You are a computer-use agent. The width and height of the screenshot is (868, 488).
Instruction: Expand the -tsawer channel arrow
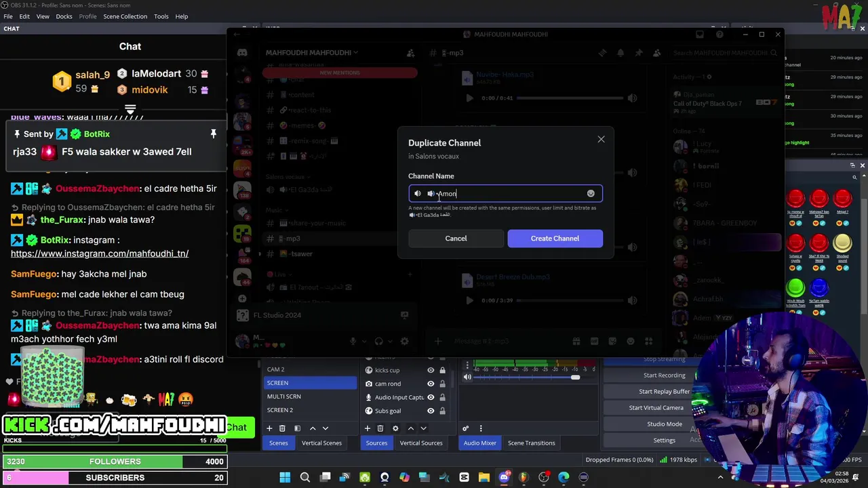click(260, 254)
